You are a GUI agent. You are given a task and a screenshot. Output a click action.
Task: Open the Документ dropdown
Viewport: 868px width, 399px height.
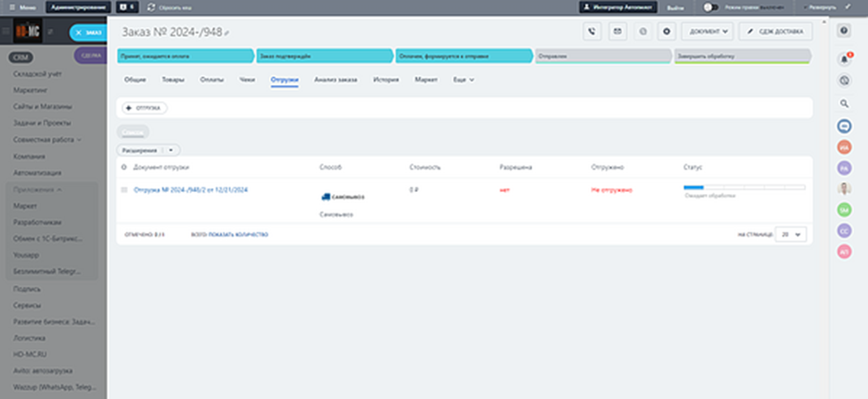(x=707, y=32)
